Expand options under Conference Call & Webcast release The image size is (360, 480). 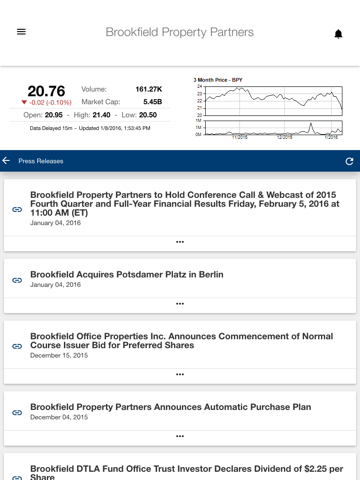(x=180, y=242)
